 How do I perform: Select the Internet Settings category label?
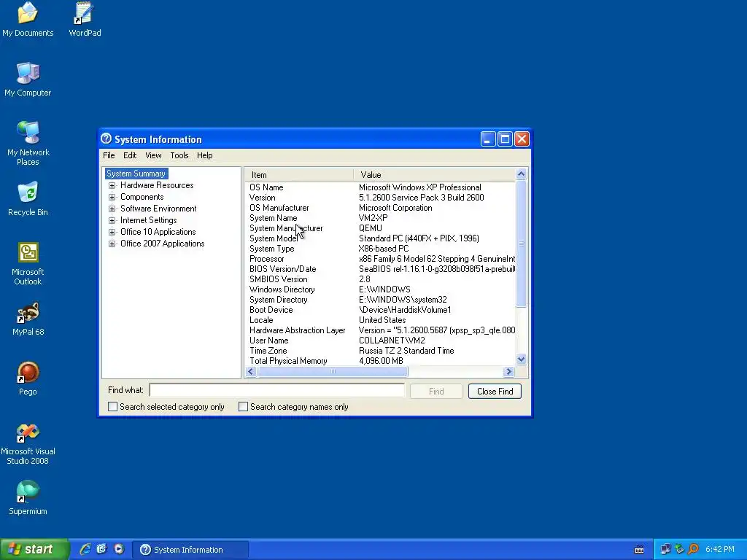[148, 220]
